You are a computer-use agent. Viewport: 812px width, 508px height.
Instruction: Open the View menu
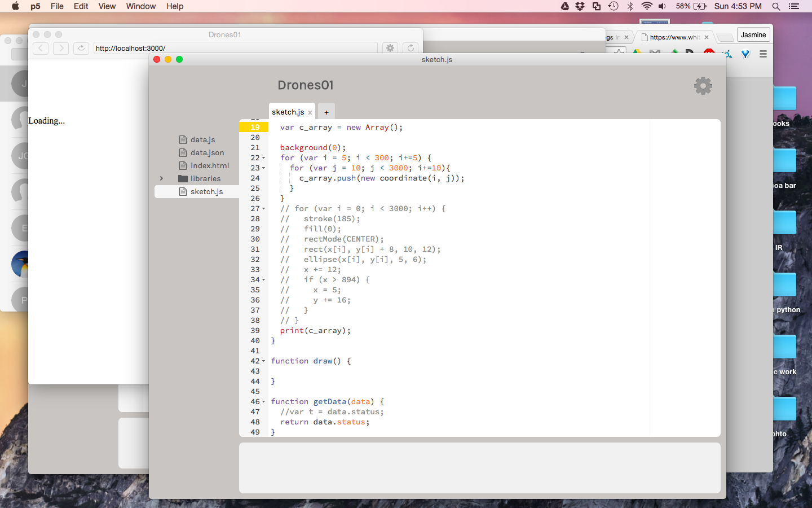(x=107, y=6)
